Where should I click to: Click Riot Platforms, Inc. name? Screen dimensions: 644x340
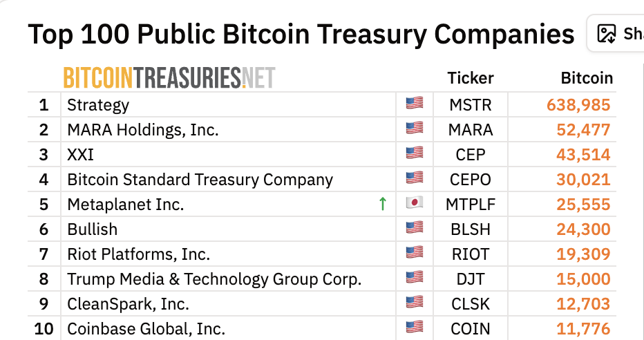[138, 254]
